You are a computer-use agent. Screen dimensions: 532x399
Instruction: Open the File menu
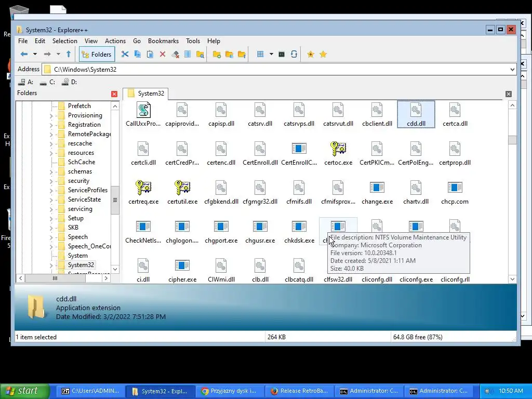point(23,41)
